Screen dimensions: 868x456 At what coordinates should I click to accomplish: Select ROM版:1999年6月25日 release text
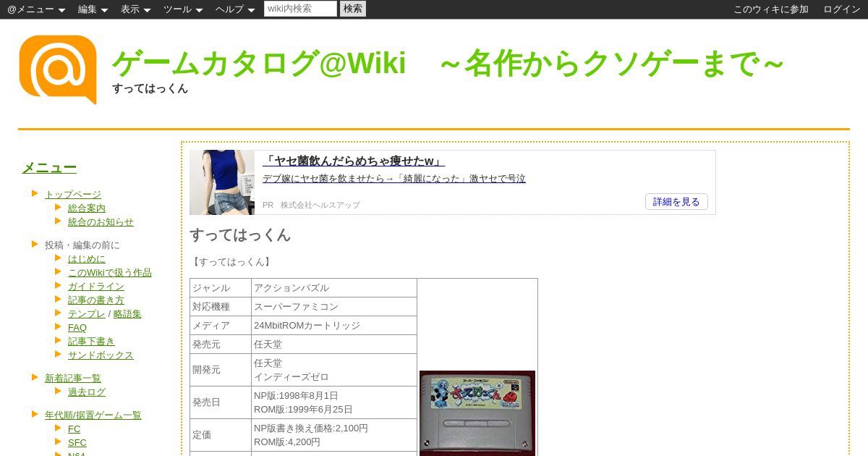[x=303, y=409]
